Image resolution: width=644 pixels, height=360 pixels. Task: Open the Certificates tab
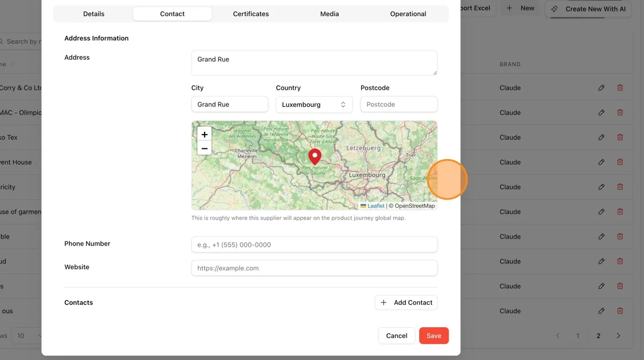pyautogui.click(x=251, y=14)
